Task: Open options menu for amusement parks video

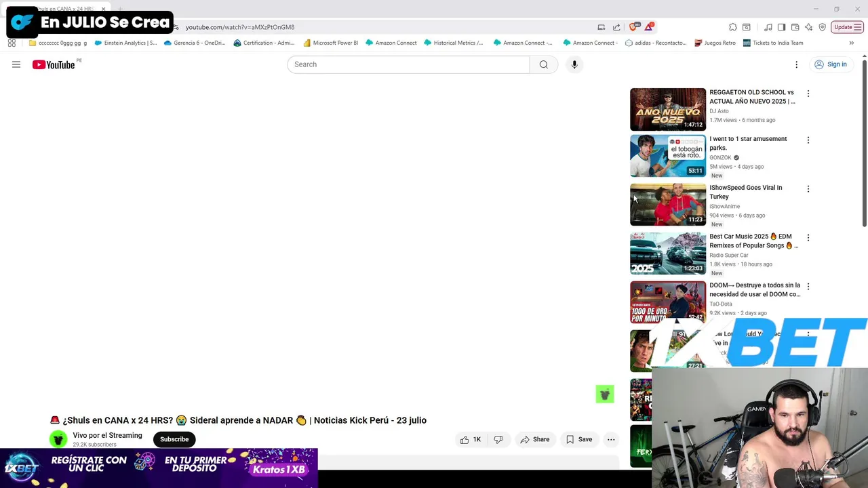Action: [808, 140]
